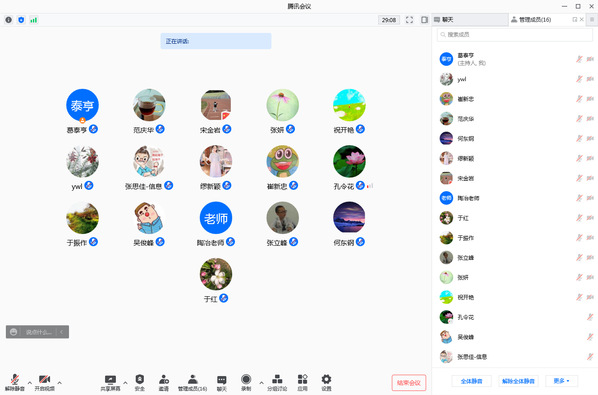
Task: Expand audio options arrow beside microphone
Action: coord(30,382)
